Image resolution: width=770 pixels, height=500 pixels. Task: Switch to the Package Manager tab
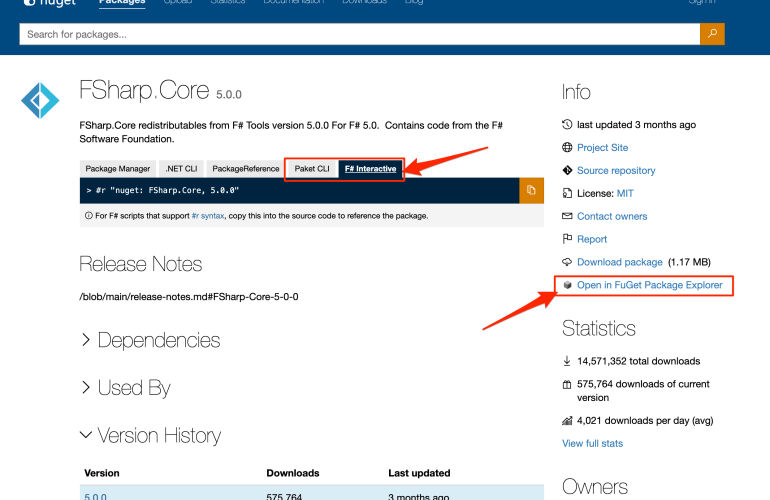118,169
